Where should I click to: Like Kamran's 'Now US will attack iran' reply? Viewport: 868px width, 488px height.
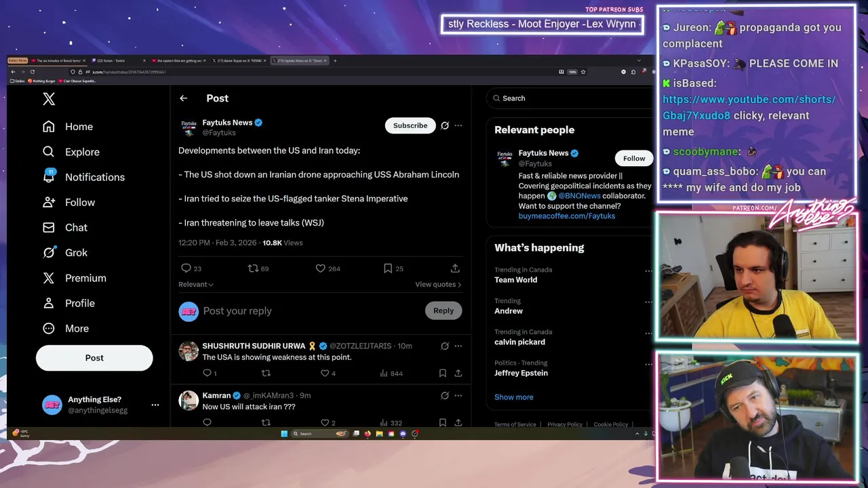325,422
